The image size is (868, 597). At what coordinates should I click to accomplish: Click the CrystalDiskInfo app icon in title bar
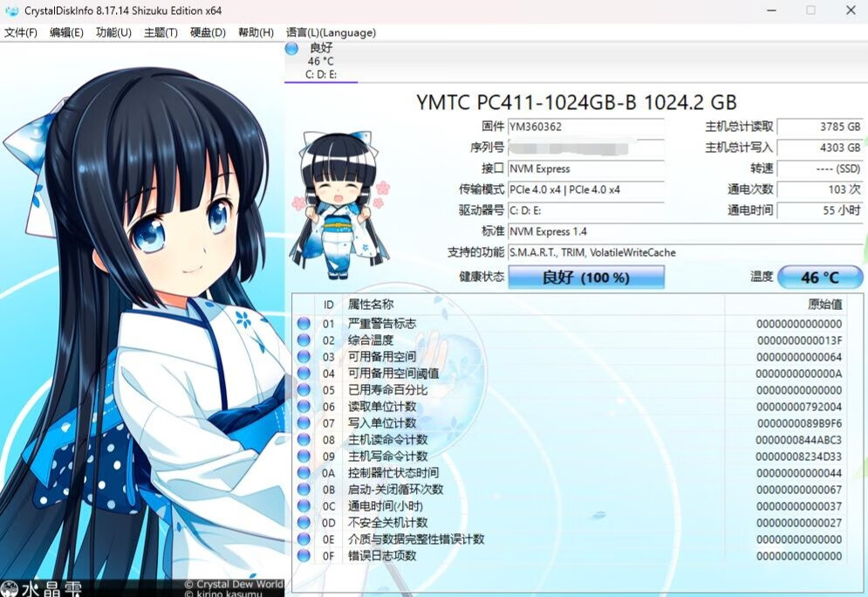(x=11, y=10)
